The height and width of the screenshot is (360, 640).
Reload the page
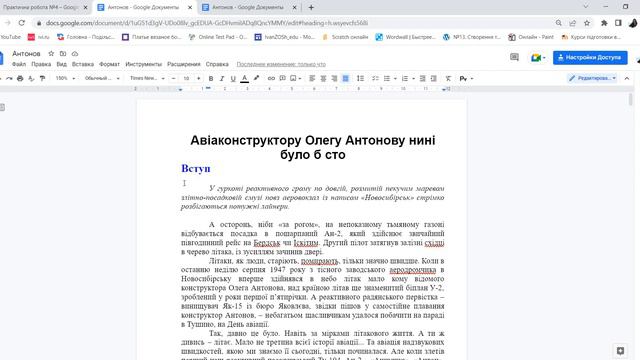tap(22, 23)
